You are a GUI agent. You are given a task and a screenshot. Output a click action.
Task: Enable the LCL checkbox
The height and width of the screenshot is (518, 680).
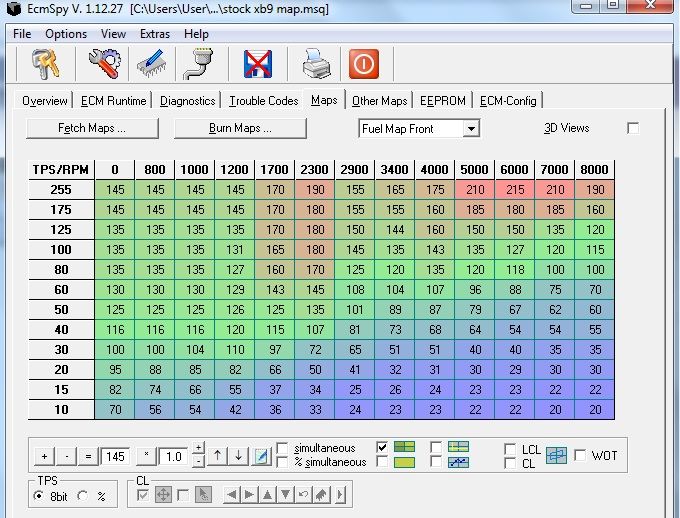510,449
